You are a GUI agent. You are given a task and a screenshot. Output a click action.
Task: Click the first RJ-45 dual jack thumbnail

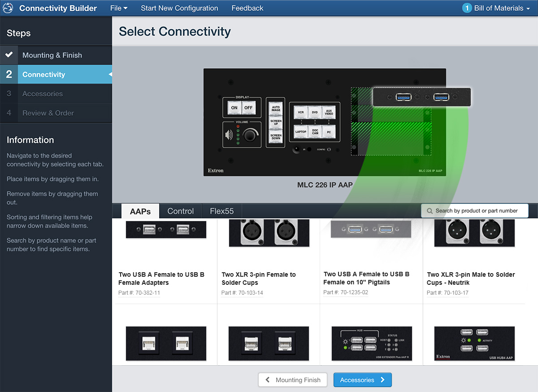coord(166,344)
